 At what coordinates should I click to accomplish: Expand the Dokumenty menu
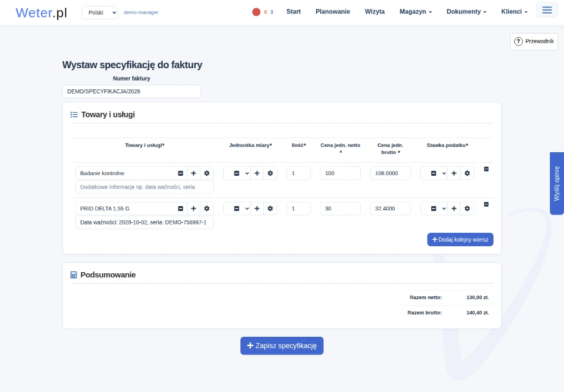point(466,12)
